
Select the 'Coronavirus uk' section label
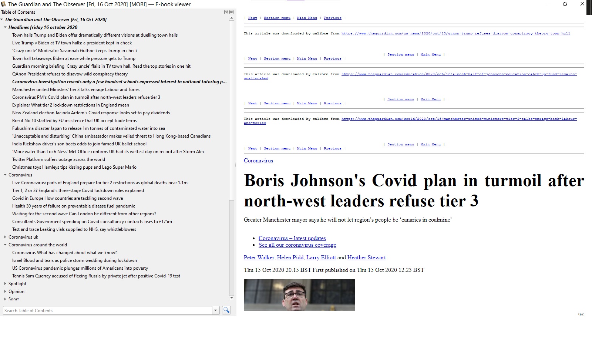(x=23, y=237)
